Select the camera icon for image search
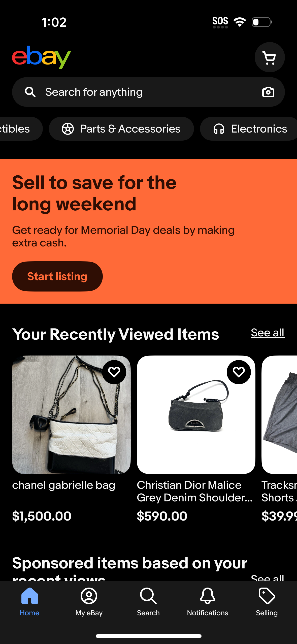Viewport: 297px width, 644px height. pyautogui.click(x=268, y=92)
